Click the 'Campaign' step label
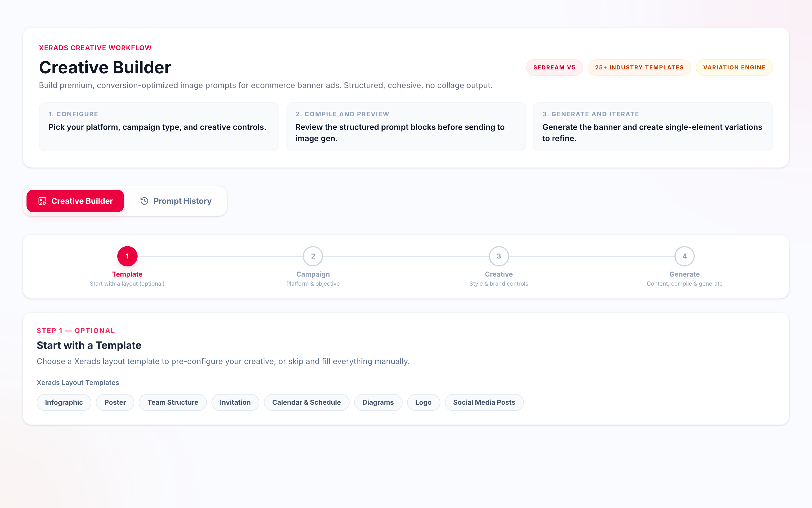 coord(313,274)
